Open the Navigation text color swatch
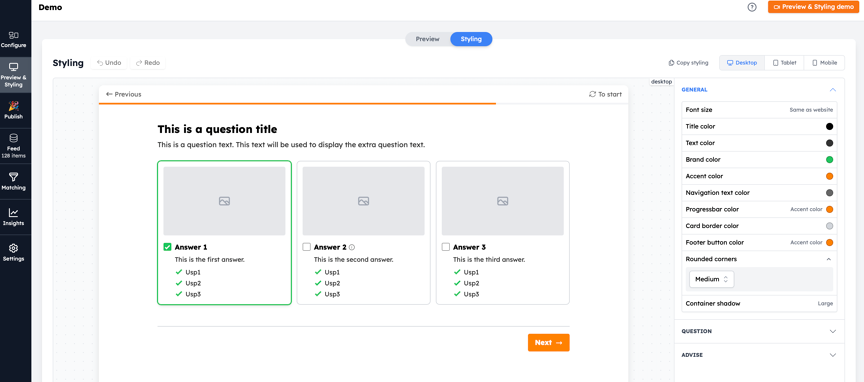The width and height of the screenshot is (864, 382). coord(829,193)
